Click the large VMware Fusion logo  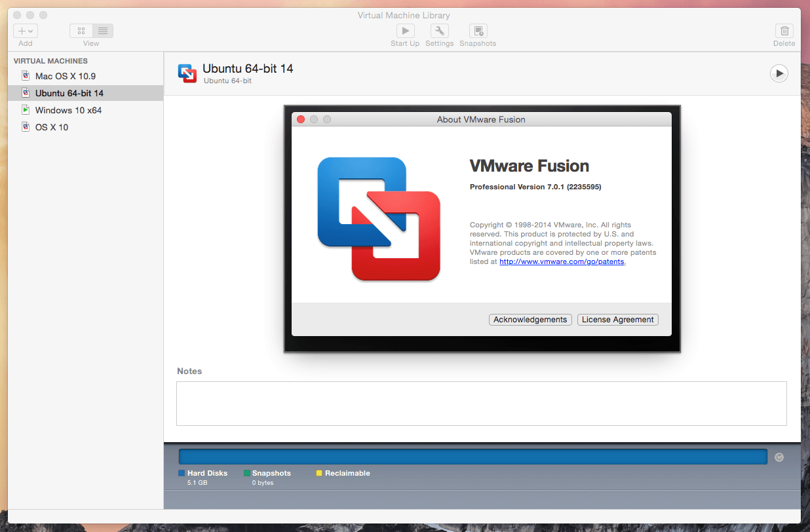click(x=379, y=219)
